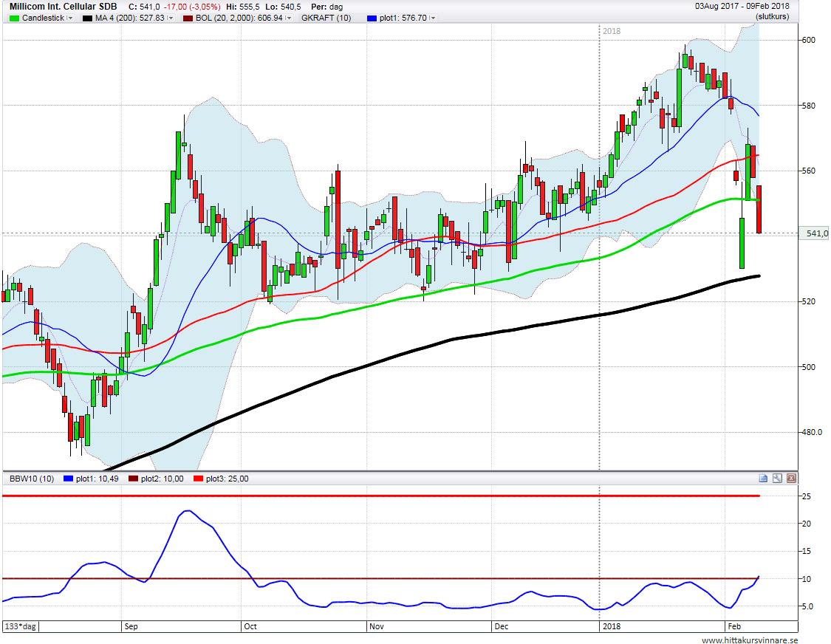This screenshot has width=831, height=644.
Task: Select the Candlestick legend label
Action: pyautogui.click(x=43, y=18)
